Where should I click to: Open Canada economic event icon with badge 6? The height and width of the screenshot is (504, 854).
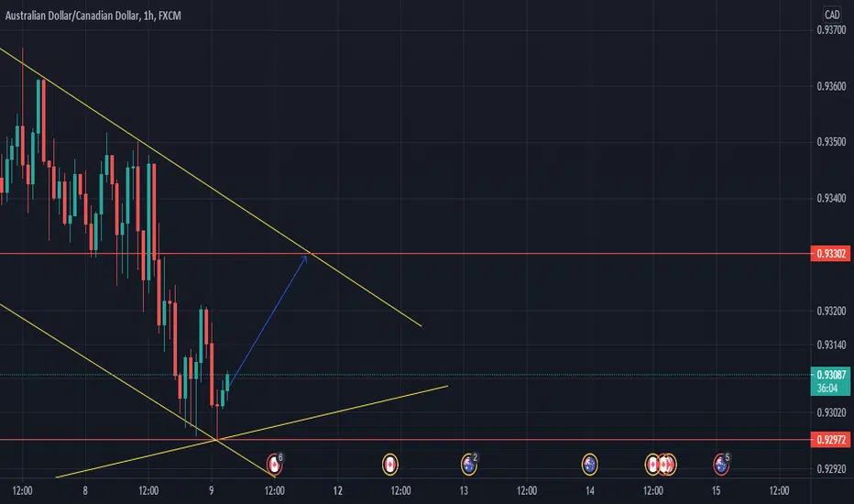pyautogui.click(x=275, y=465)
